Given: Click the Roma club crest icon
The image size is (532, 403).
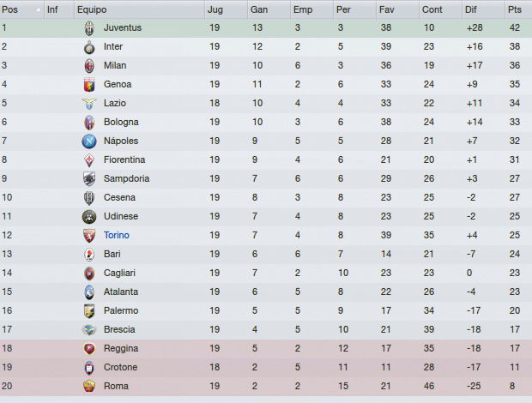Looking at the screenshot, I should [x=89, y=387].
